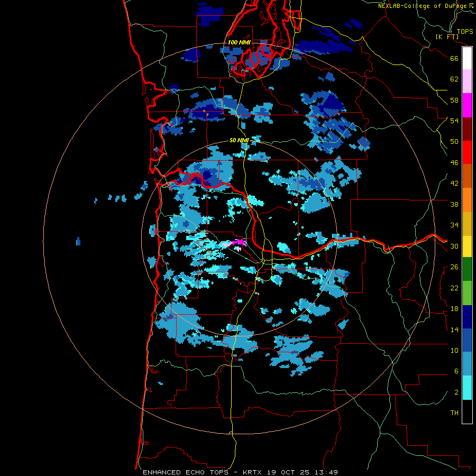Pick the yellow legend swatch
476x476 pixels.
point(467,246)
